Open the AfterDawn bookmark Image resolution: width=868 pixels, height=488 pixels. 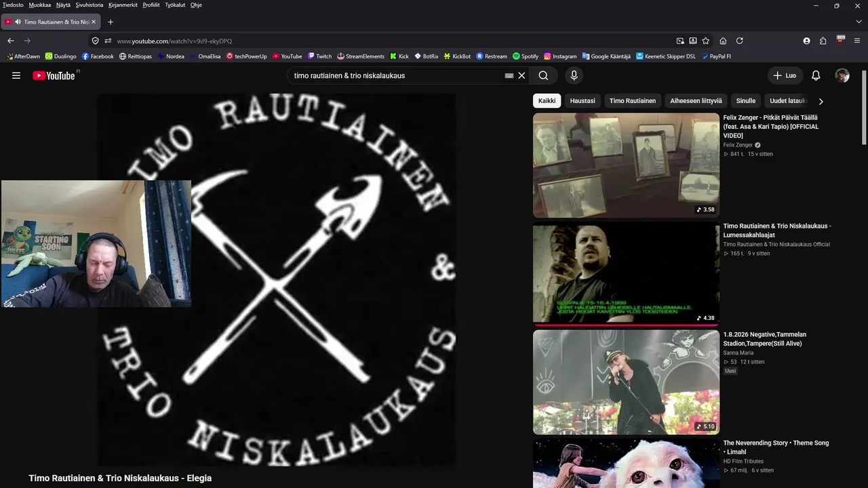coord(23,56)
